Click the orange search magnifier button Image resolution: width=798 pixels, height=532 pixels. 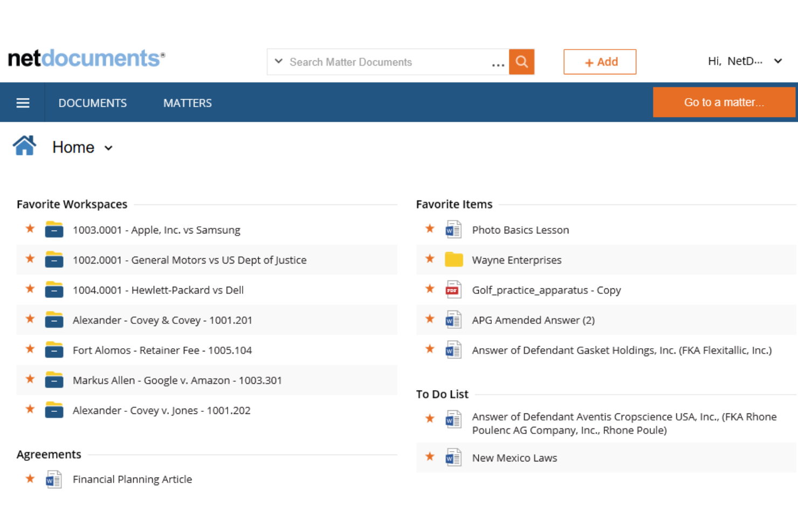(x=521, y=61)
